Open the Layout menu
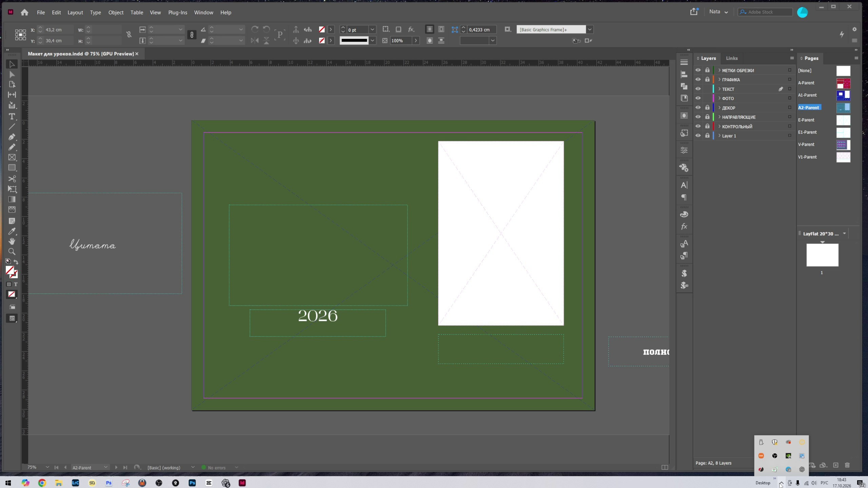868x488 pixels. click(x=75, y=13)
